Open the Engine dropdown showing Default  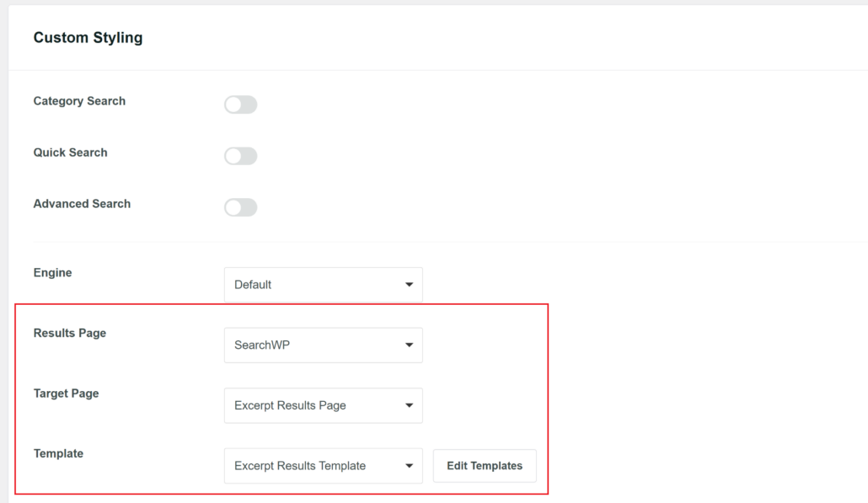[323, 284]
